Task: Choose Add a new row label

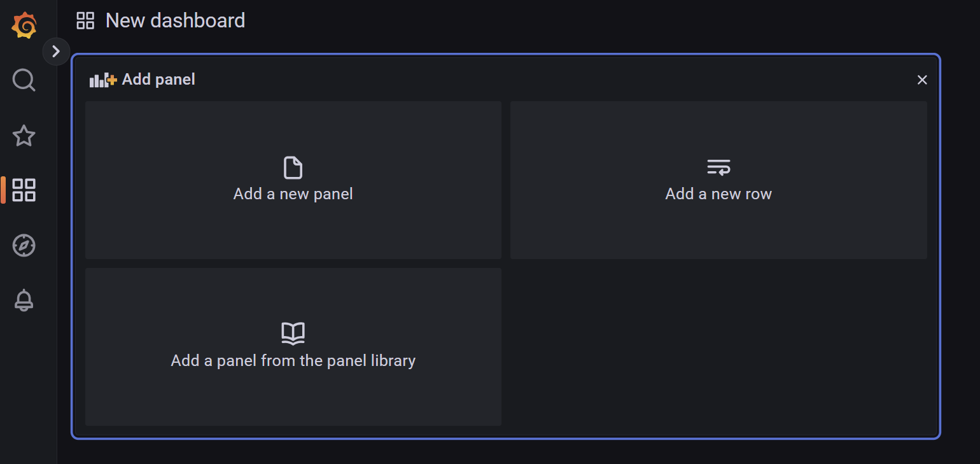Action: tap(718, 193)
